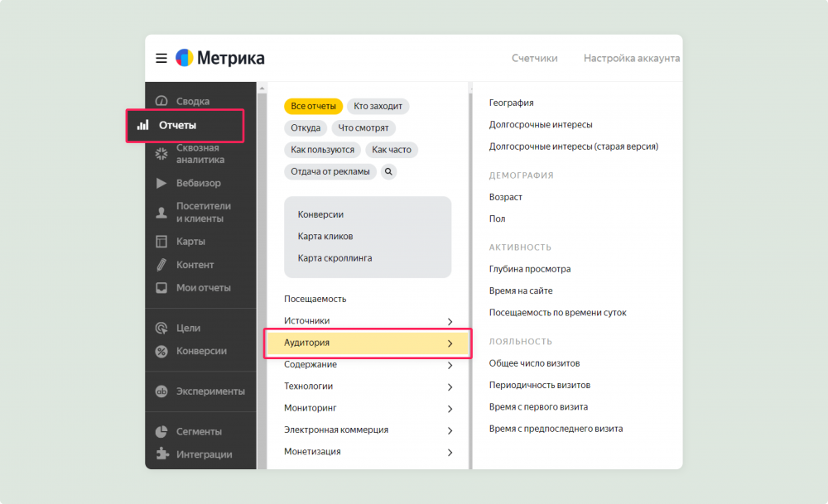Screen dimensions: 828x504
Task: Open the Время с первого визита report
Action: (538, 407)
